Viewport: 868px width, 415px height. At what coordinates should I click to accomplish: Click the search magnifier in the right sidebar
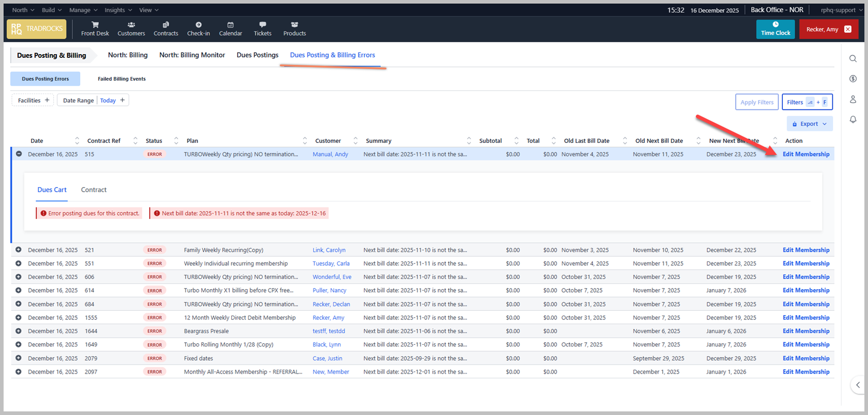[x=853, y=58]
